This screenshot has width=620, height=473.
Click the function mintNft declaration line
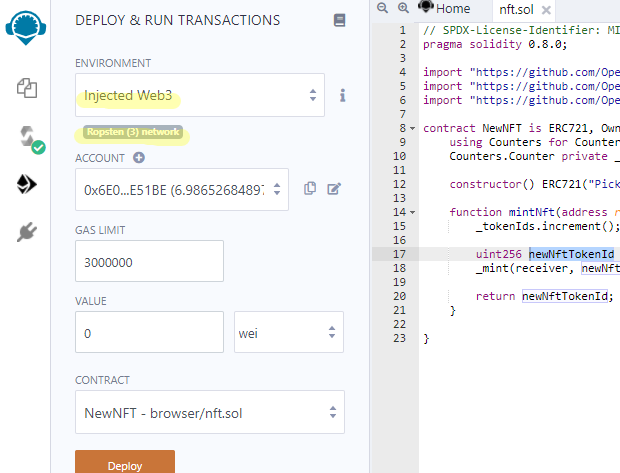click(x=535, y=212)
